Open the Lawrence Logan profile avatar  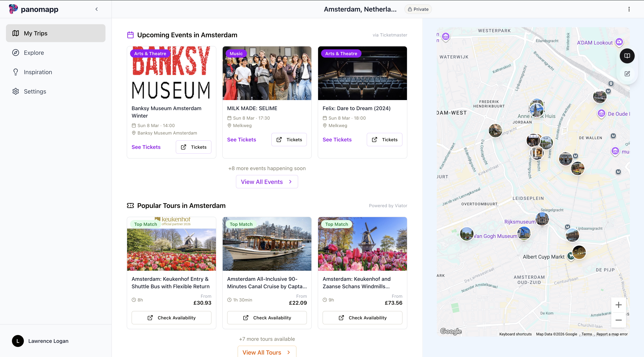click(x=18, y=341)
